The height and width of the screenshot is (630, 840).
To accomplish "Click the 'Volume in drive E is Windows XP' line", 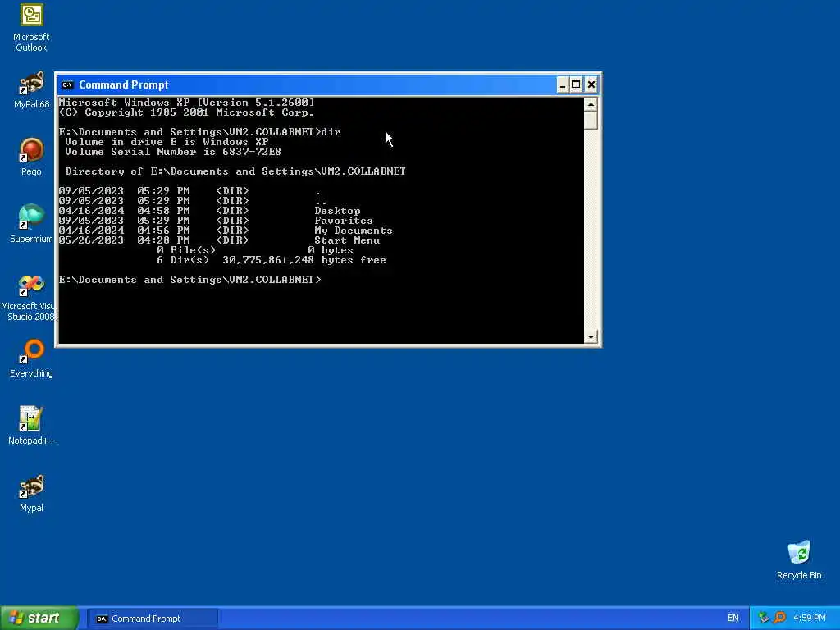I will (167, 142).
